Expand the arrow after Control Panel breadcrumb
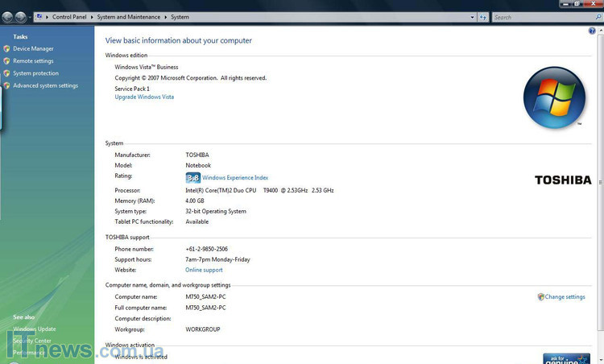604x364 pixels. coord(92,16)
